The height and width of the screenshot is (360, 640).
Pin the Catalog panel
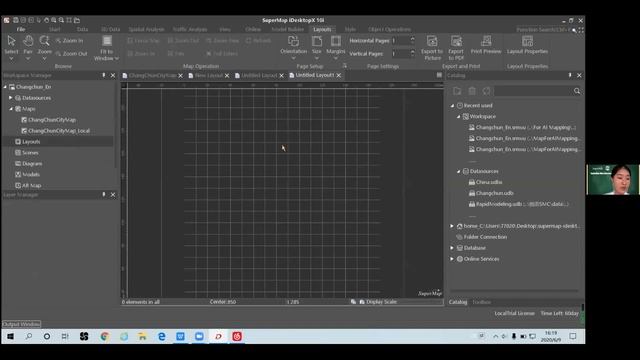(x=570, y=76)
